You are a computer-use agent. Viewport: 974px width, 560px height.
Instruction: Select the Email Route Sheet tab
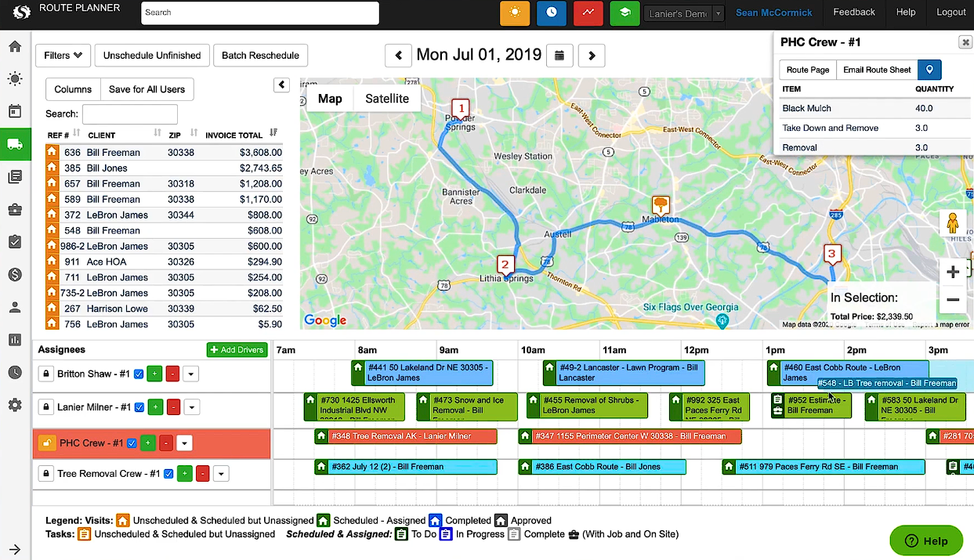pos(876,70)
